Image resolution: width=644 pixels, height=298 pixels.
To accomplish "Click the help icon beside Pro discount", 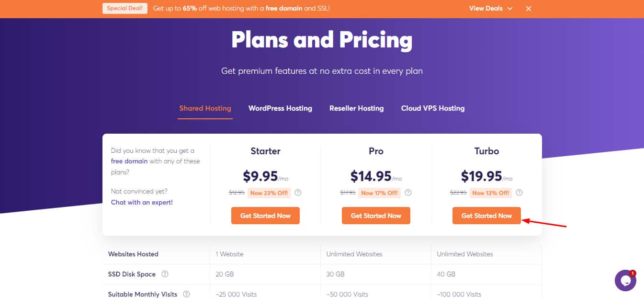I will tap(408, 193).
